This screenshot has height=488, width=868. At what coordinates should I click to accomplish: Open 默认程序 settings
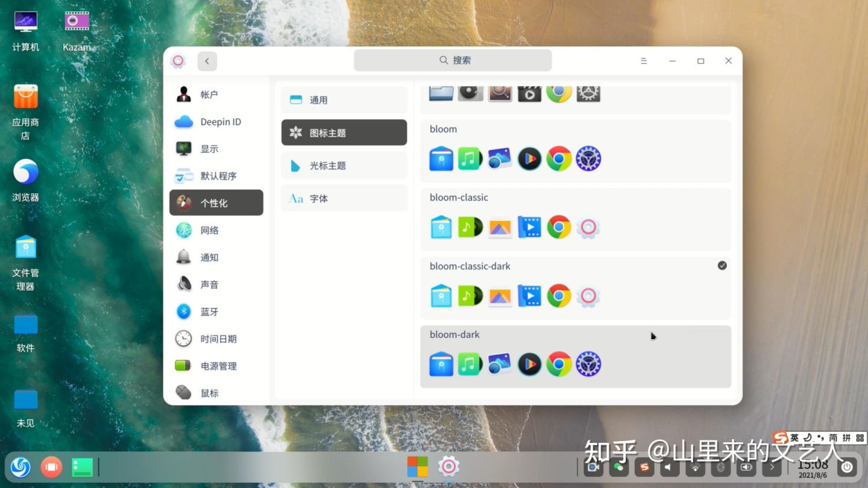pyautogui.click(x=216, y=176)
